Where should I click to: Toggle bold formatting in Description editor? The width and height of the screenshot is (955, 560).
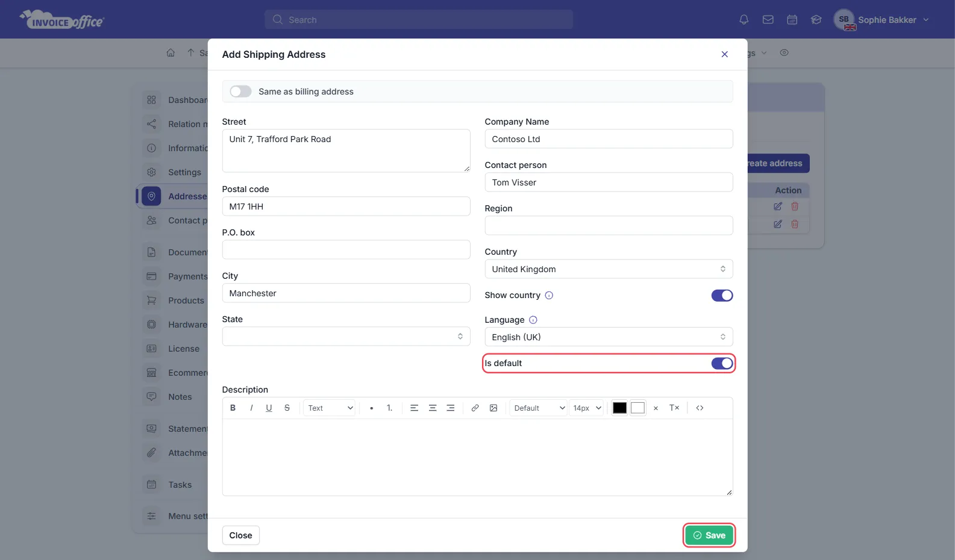coord(233,408)
